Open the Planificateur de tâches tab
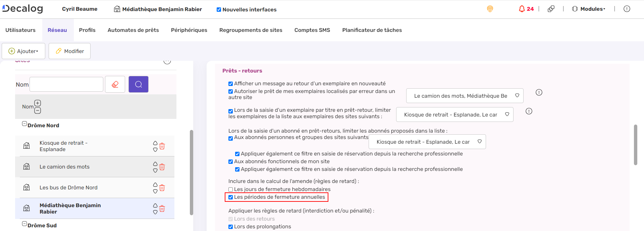This screenshot has width=644, height=231. pyautogui.click(x=372, y=30)
